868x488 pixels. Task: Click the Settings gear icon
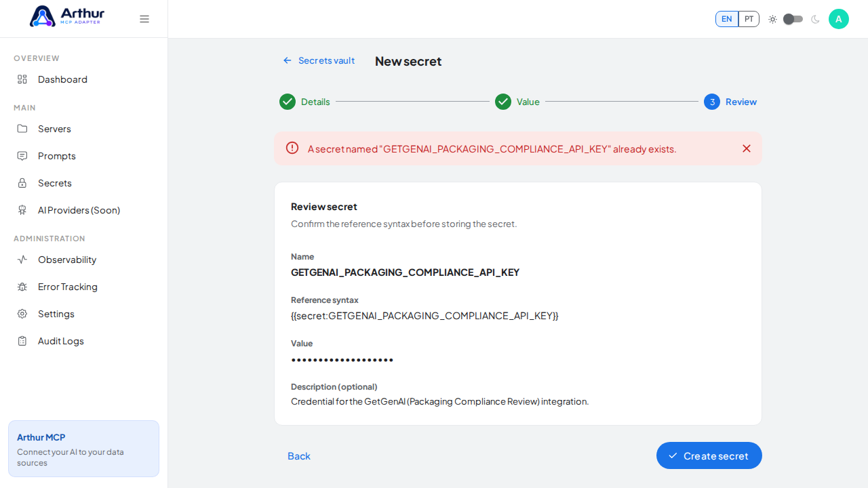[22, 314]
